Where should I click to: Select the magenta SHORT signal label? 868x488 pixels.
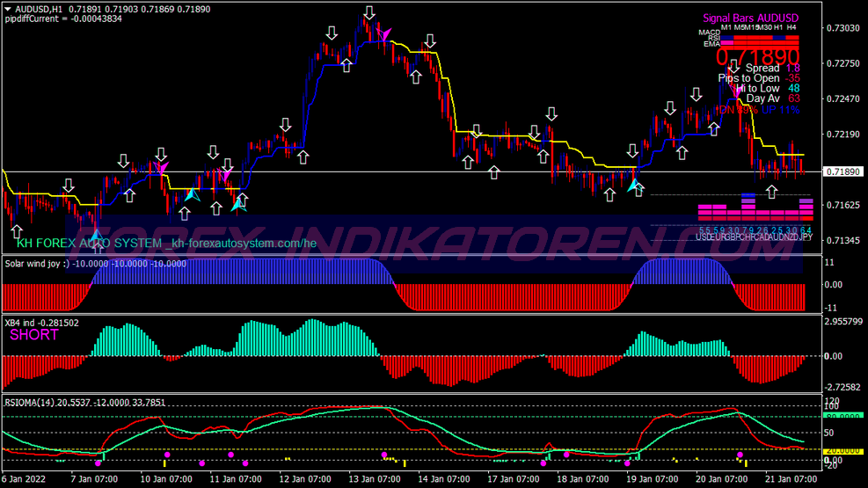tap(33, 335)
